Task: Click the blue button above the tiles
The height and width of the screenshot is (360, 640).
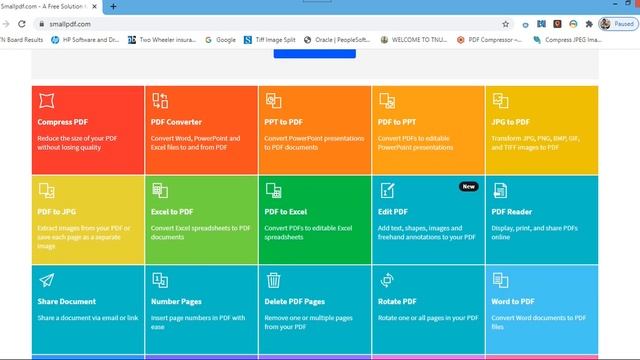Action: (x=314, y=53)
